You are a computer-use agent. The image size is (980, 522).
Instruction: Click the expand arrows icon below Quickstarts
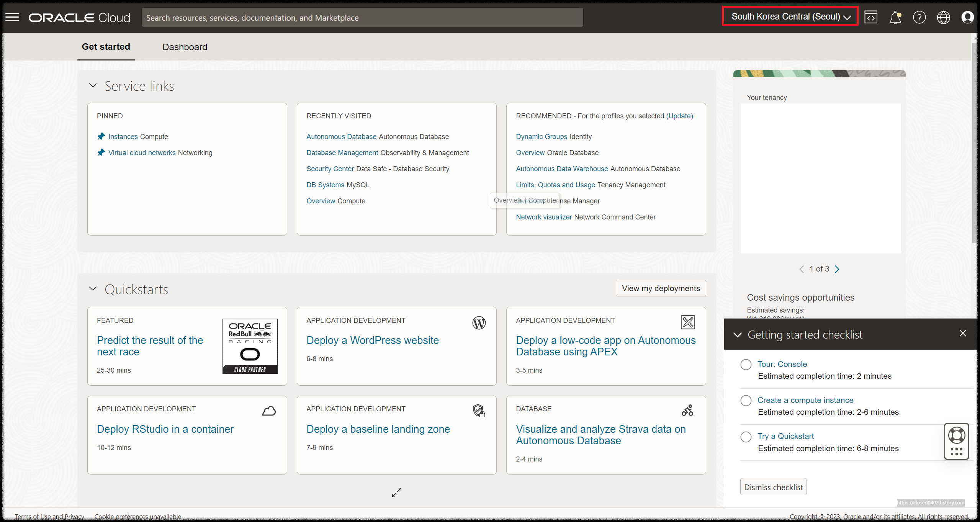click(x=397, y=492)
